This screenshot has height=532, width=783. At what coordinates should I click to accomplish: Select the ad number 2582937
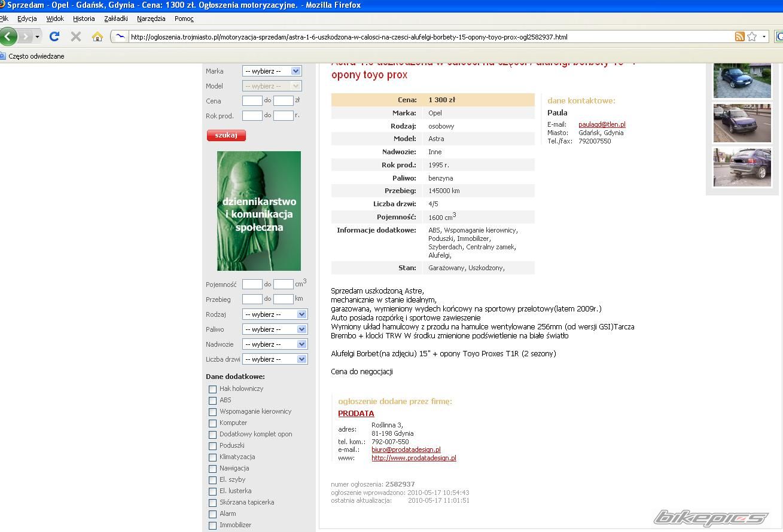(400, 484)
